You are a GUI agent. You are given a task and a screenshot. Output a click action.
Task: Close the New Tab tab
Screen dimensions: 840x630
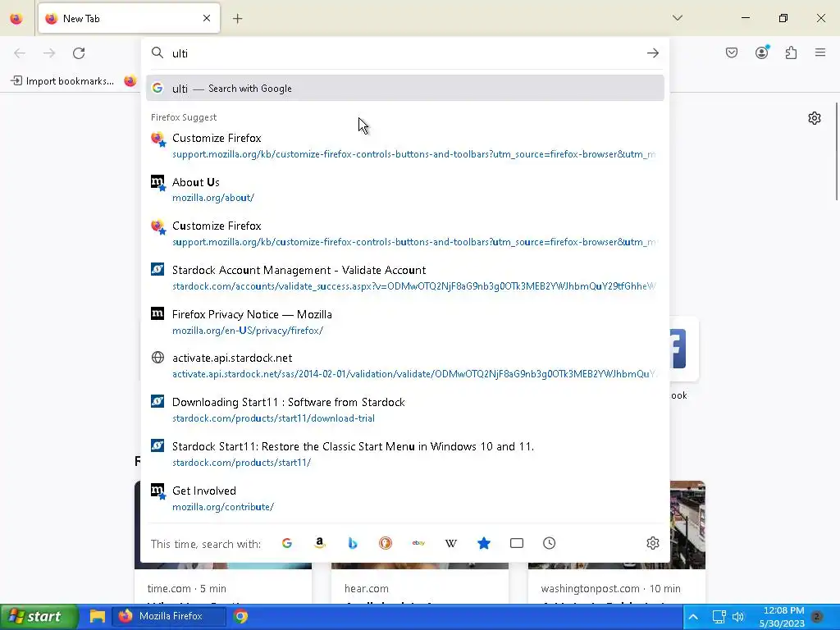click(x=207, y=18)
